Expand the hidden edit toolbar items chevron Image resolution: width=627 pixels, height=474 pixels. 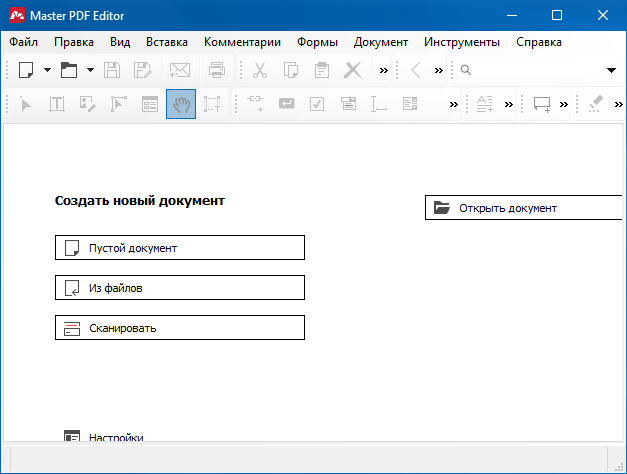pos(384,70)
